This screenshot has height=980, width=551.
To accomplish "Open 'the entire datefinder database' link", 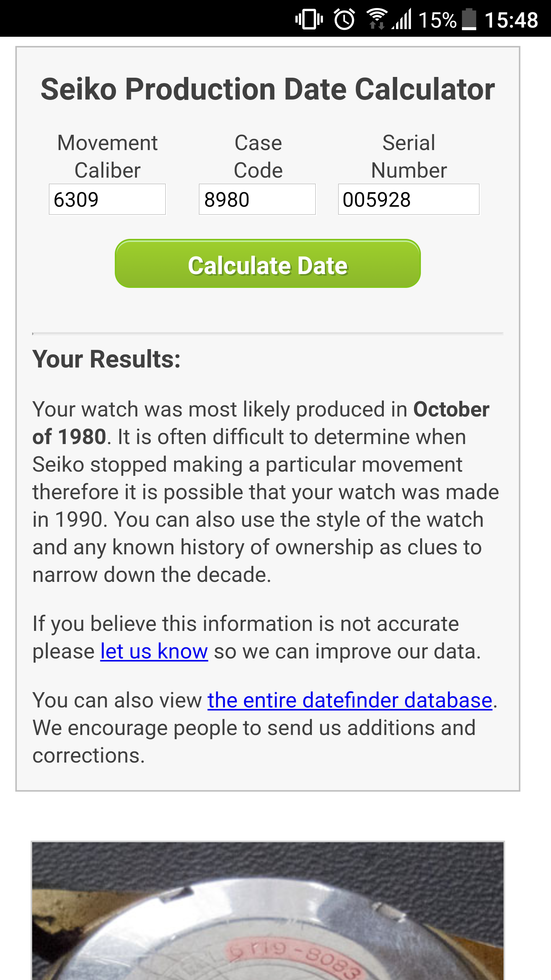I will pyautogui.click(x=350, y=701).
